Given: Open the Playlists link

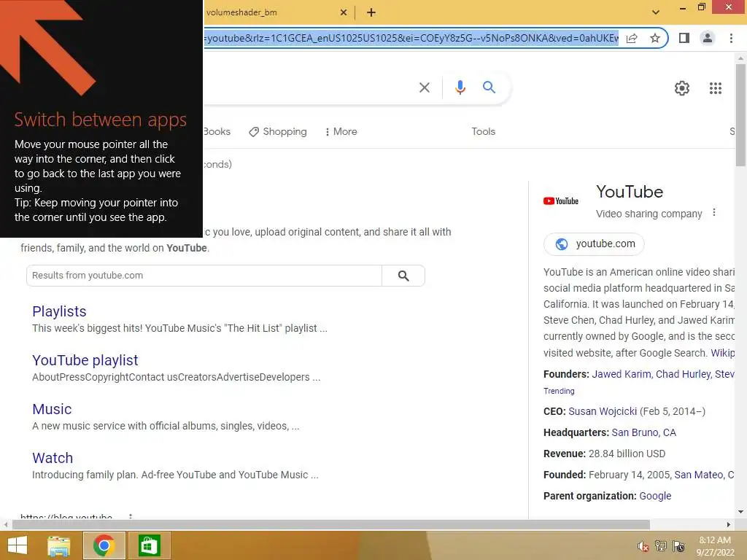Looking at the screenshot, I should pos(59,311).
